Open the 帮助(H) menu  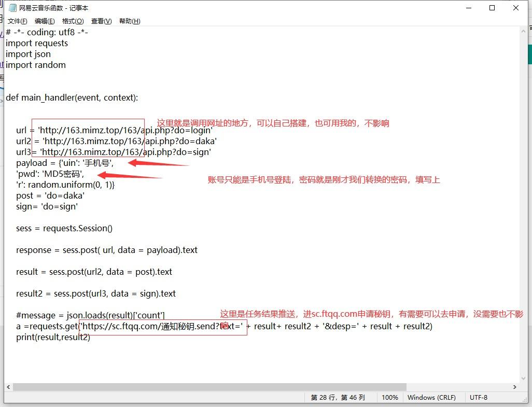(130, 21)
